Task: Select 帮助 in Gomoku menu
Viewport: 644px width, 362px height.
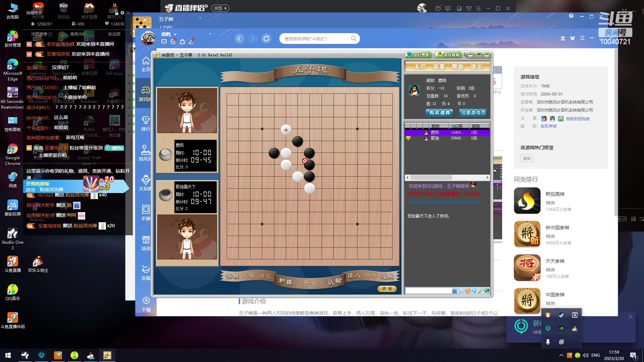Action: tap(458, 67)
